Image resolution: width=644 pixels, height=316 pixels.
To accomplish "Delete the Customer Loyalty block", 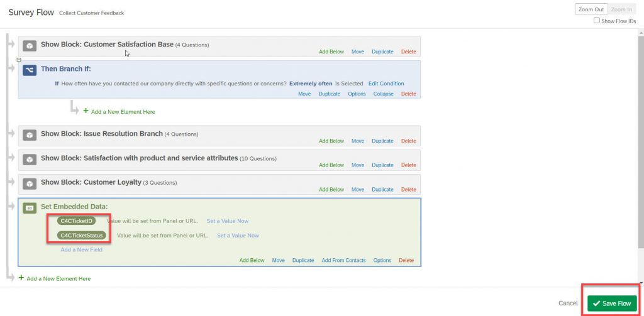I will tap(408, 190).
